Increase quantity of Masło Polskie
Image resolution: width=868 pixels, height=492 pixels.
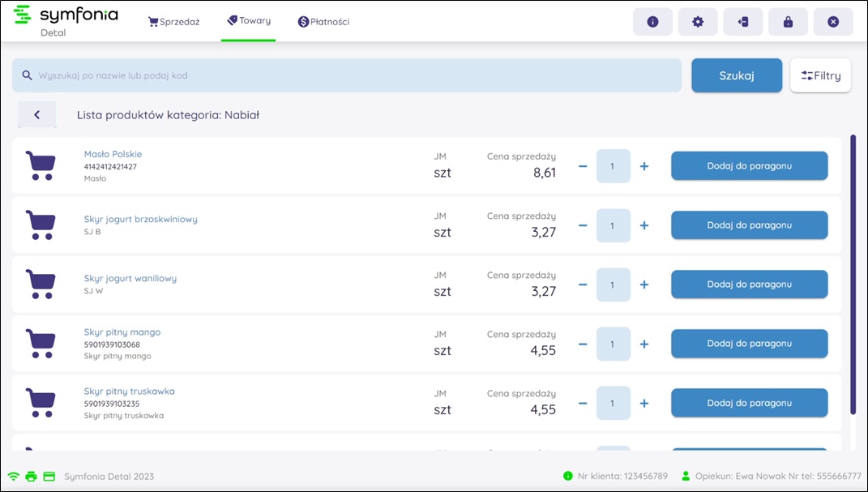pos(644,166)
